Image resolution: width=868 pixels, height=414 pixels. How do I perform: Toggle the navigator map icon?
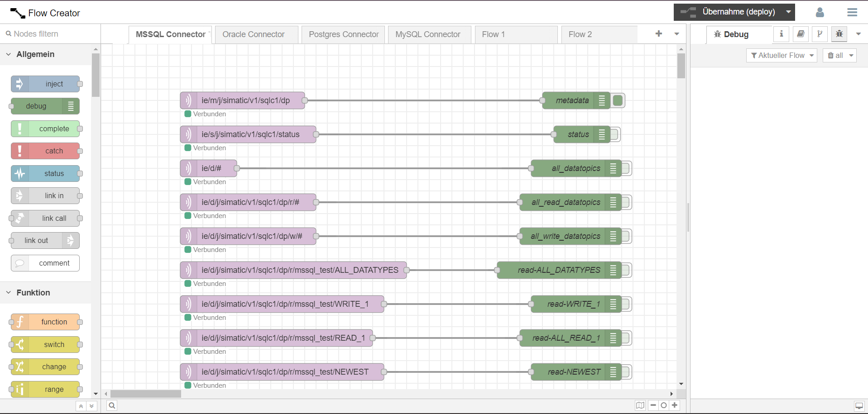click(x=640, y=405)
